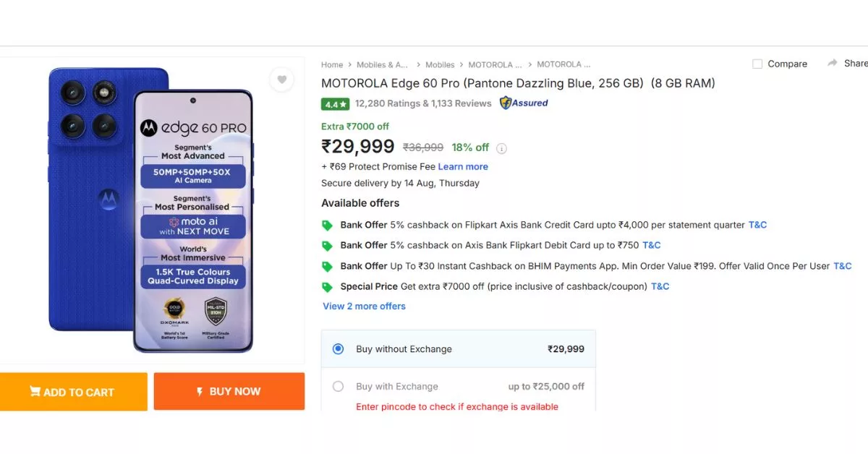Viewport: 868px width, 454px height.
Task: Click the green 4.4★ rating badge
Action: click(x=333, y=103)
